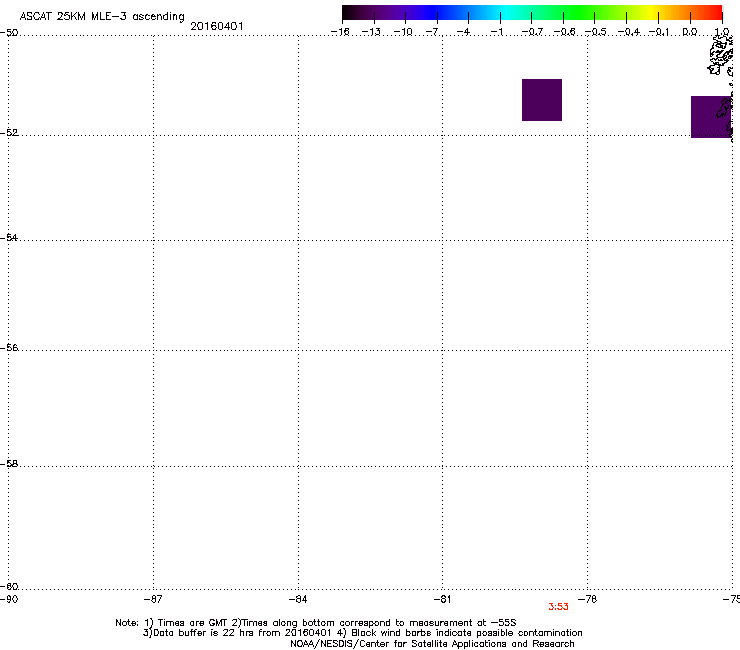Click the -54 latitude axis label

point(9,237)
